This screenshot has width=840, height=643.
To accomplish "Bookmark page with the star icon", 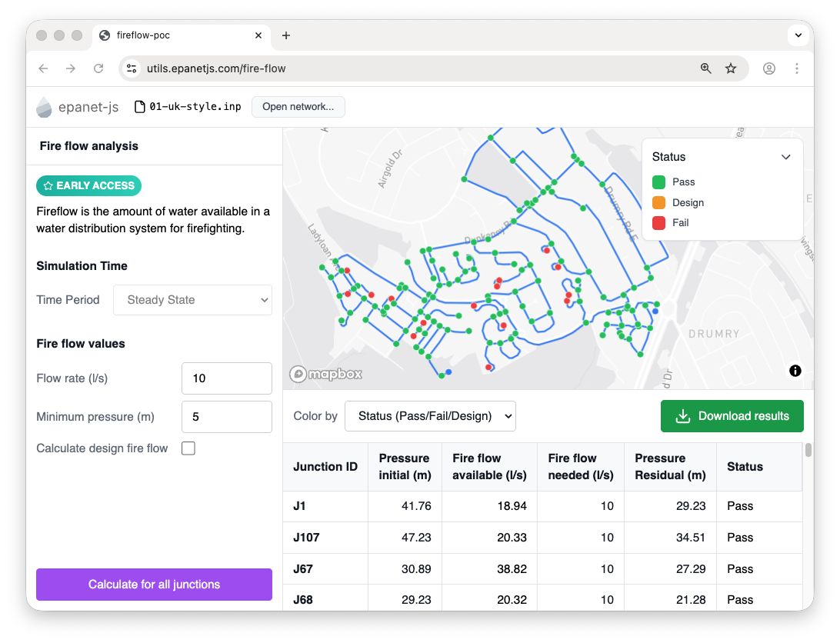I will [x=731, y=68].
